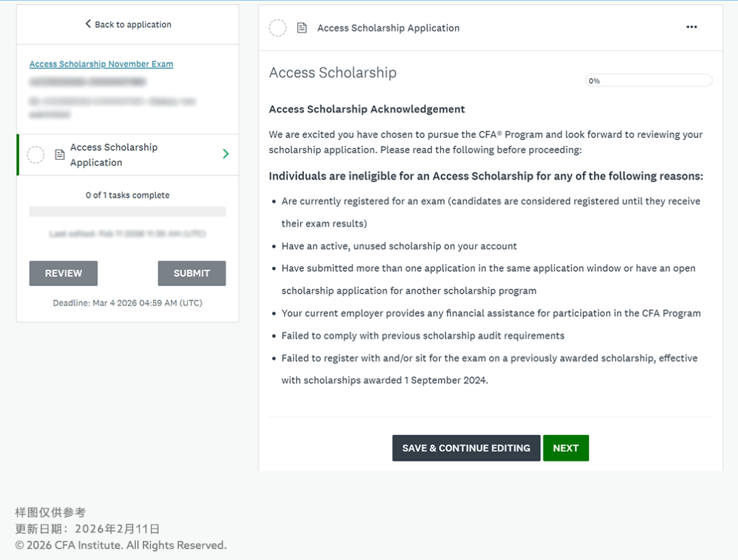Viewport: 738px width, 560px height.
Task: Click the sidebar task document icon
Action: (x=59, y=155)
